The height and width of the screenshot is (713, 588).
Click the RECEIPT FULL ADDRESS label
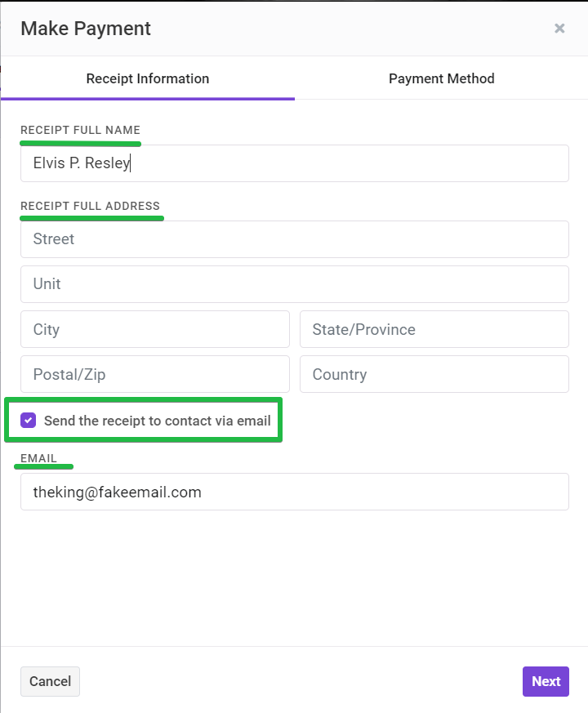pos(90,206)
